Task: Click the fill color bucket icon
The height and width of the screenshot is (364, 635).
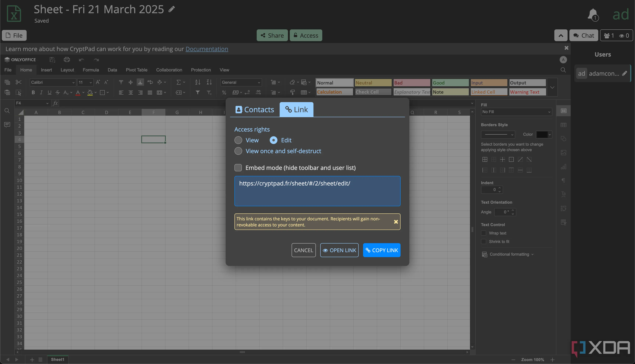Action: tap(90, 93)
